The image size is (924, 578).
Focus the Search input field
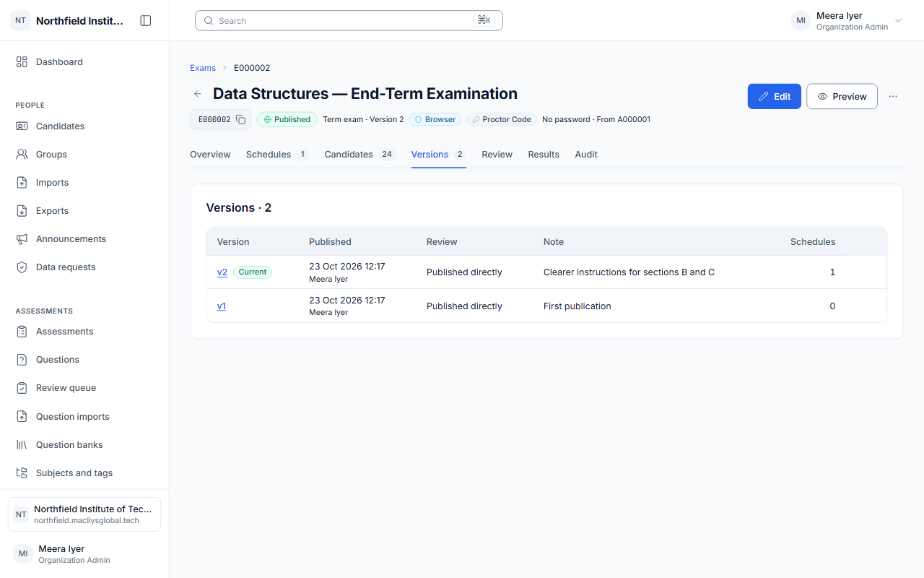click(349, 21)
